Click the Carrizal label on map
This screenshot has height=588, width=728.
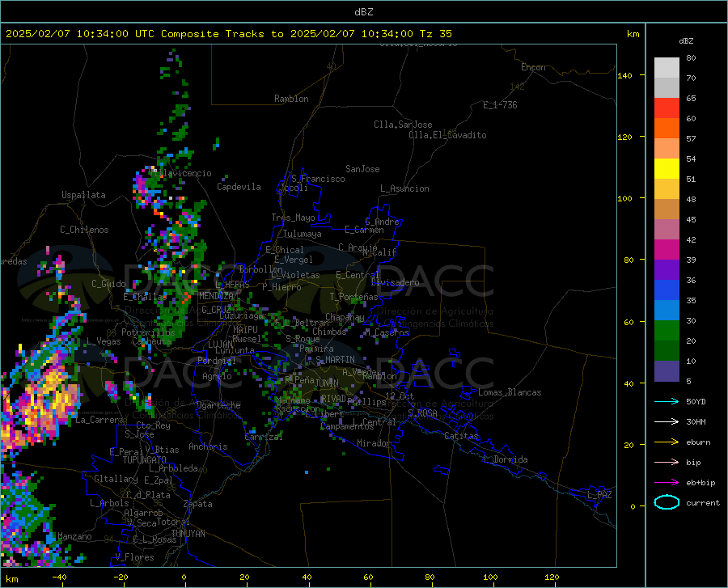pyautogui.click(x=263, y=437)
